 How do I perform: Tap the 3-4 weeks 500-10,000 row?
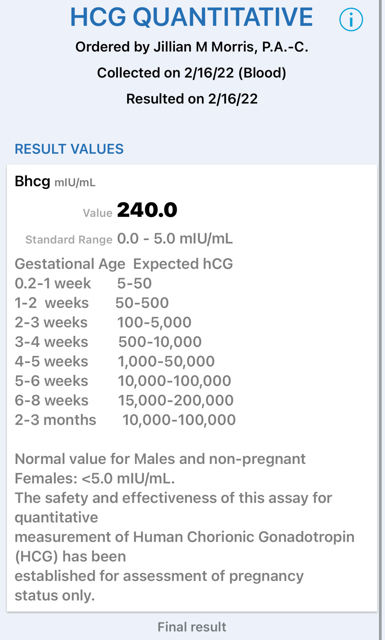108,342
